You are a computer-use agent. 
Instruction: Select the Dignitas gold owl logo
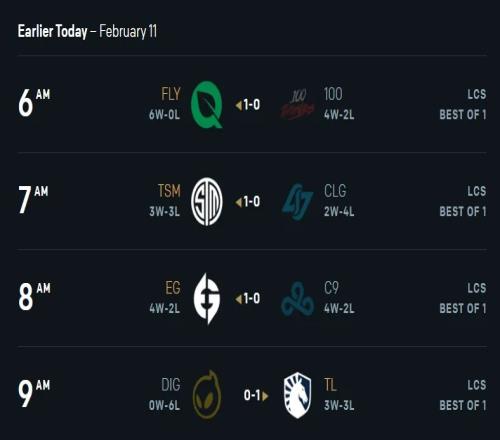207,395
